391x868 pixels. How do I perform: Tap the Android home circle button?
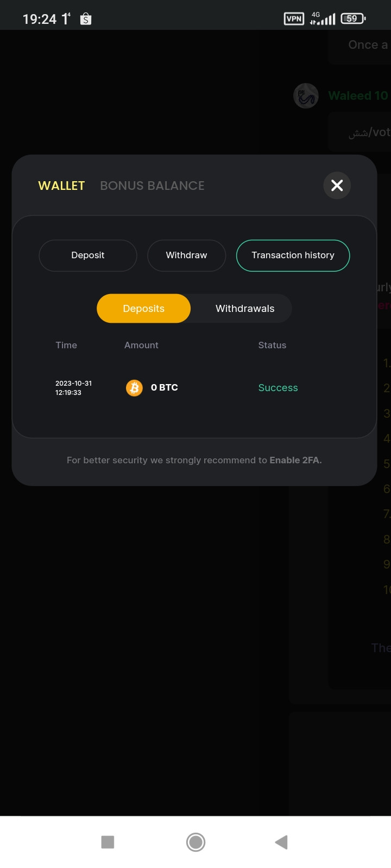(x=195, y=842)
